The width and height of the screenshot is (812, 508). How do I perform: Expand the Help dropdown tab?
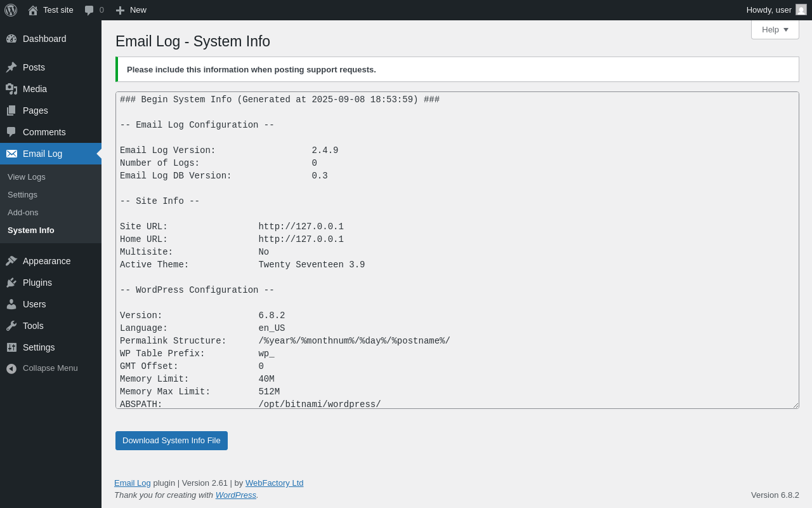(x=775, y=29)
